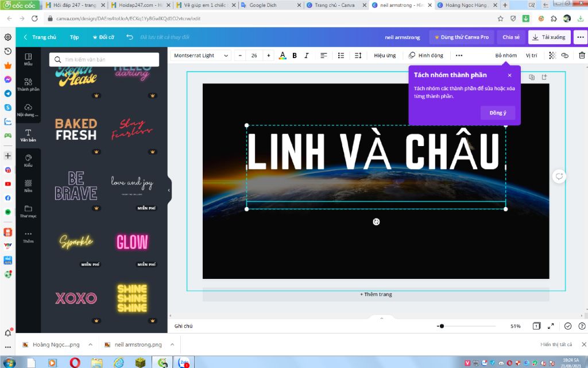Viewport: 588px width, 368px height.
Task: Open the page grid view
Action: (537, 326)
